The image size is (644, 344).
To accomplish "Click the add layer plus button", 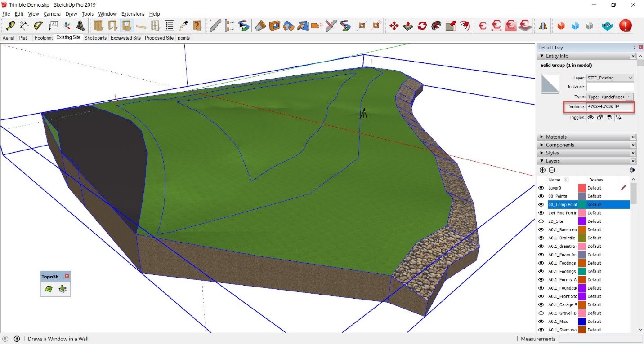I will point(542,170).
